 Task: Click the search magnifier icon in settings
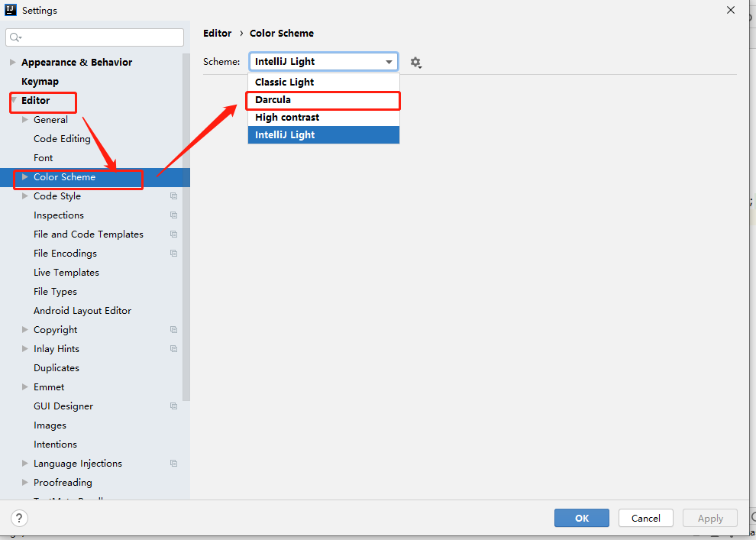tap(15, 37)
